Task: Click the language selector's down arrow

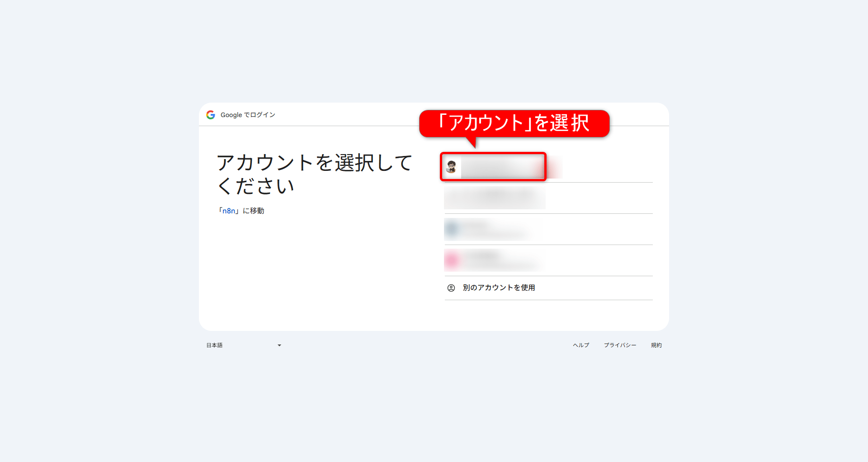Action: 279,345
